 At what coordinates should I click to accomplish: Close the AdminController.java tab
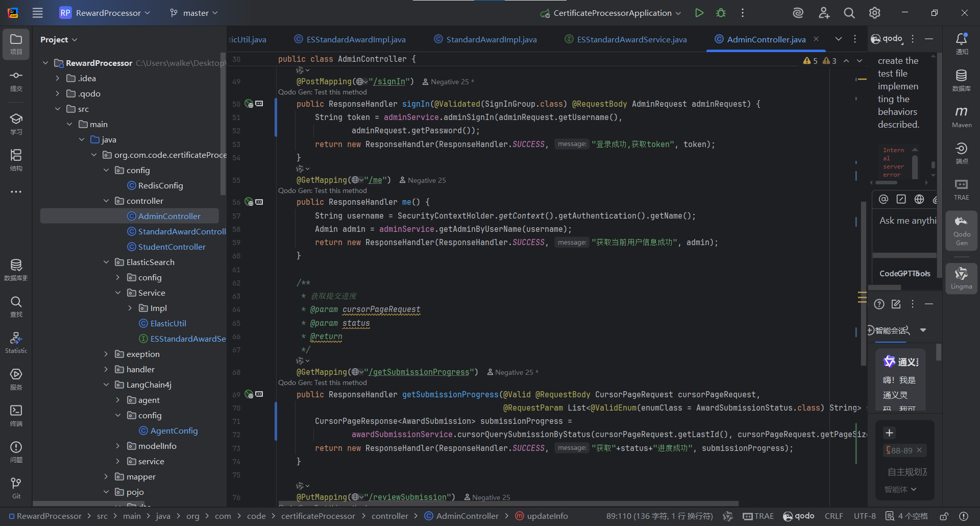(816, 39)
